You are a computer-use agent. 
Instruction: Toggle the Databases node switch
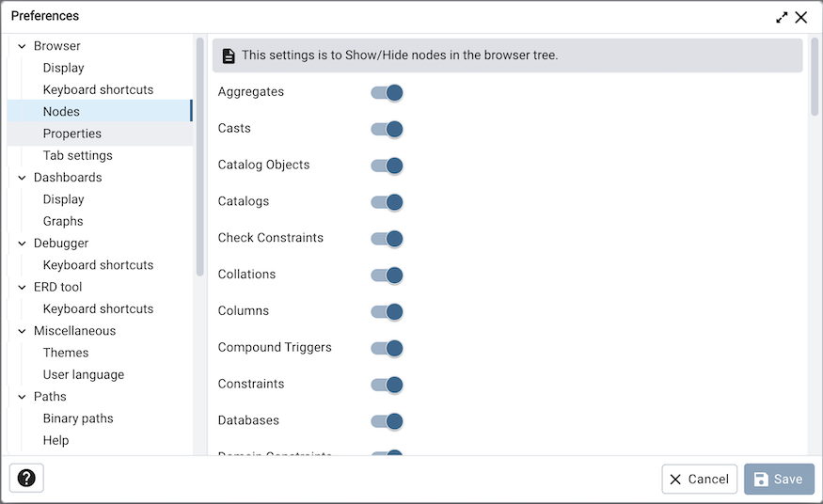(x=387, y=421)
